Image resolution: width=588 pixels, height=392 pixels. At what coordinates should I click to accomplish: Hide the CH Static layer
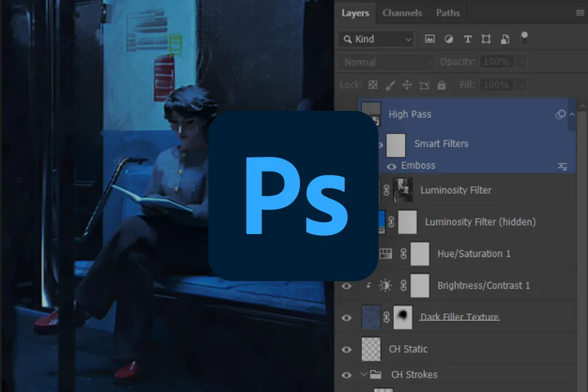347,350
